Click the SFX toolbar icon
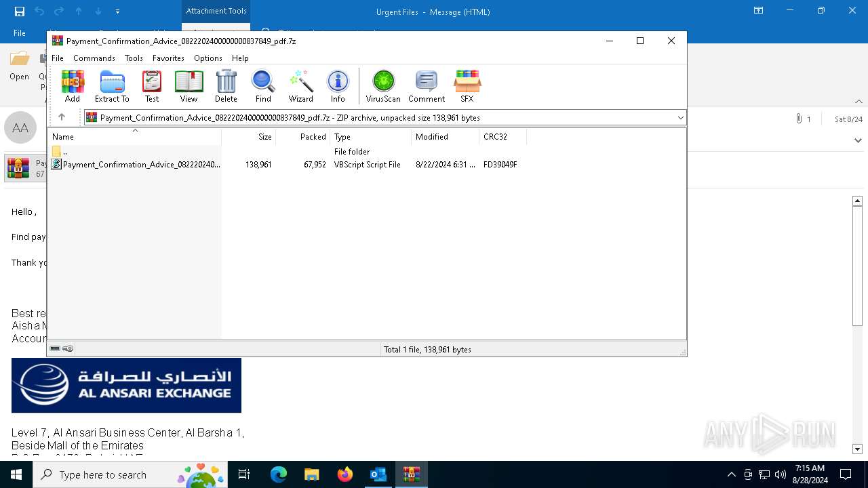The width and height of the screenshot is (868, 488). 467,86
